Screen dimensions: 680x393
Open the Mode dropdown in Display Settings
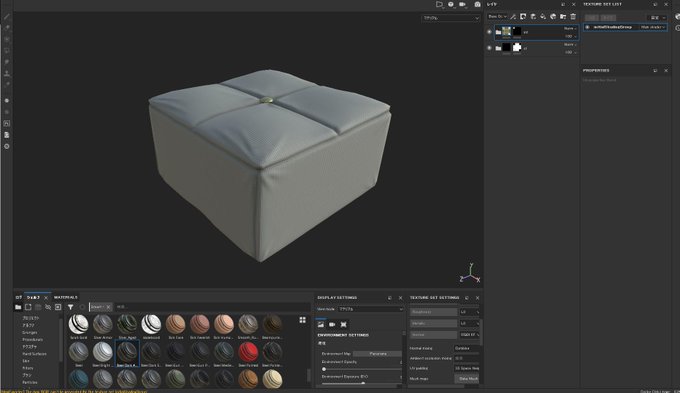tap(371, 309)
